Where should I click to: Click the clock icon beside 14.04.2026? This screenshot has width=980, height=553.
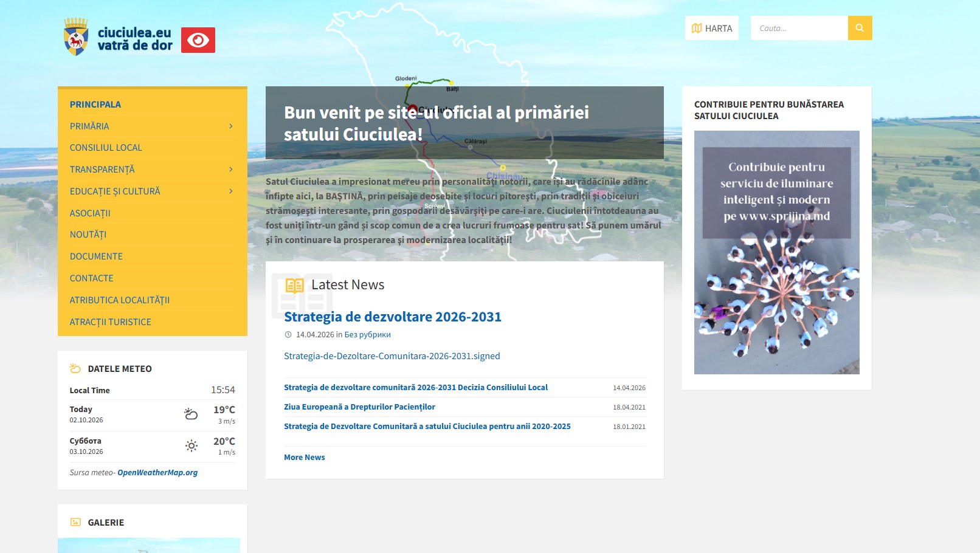point(288,334)
